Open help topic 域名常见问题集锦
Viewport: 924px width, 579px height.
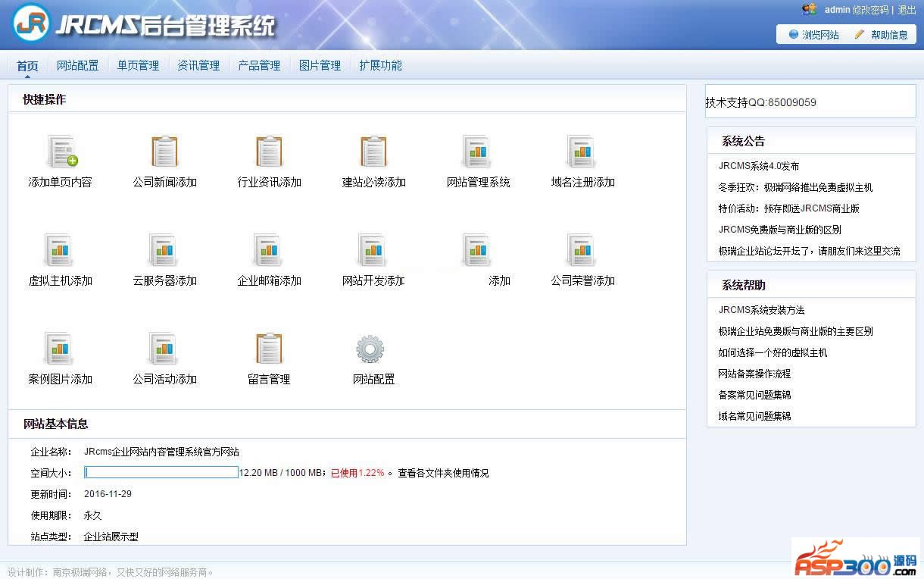pyautogui.click(x=754, y=416)
